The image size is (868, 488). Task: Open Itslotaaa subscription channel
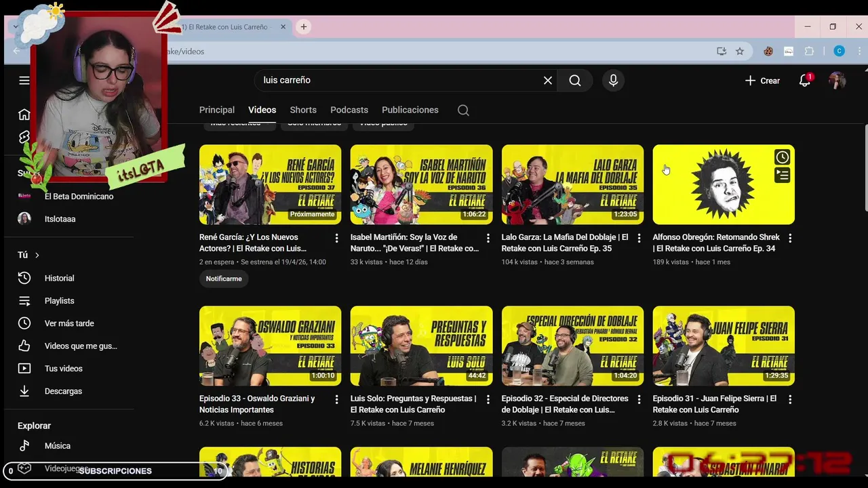pyautogui.click(x=60, y=219)
